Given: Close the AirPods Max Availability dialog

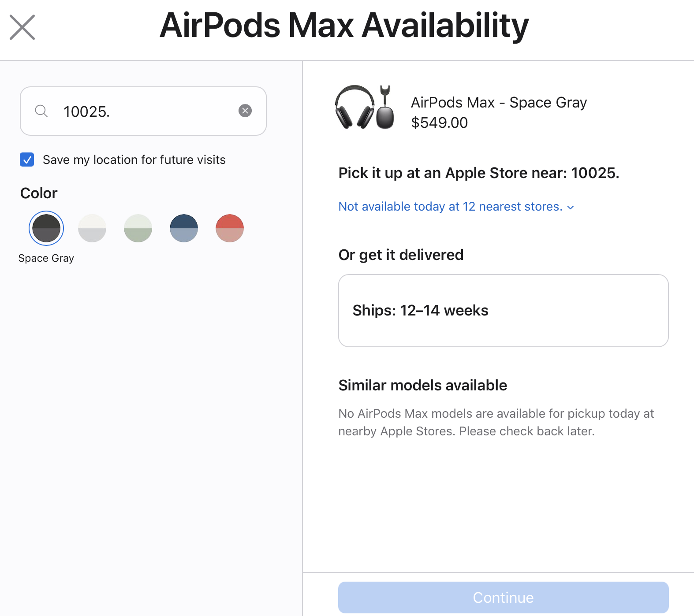Looking at the screenshot, I should [22, 27].
